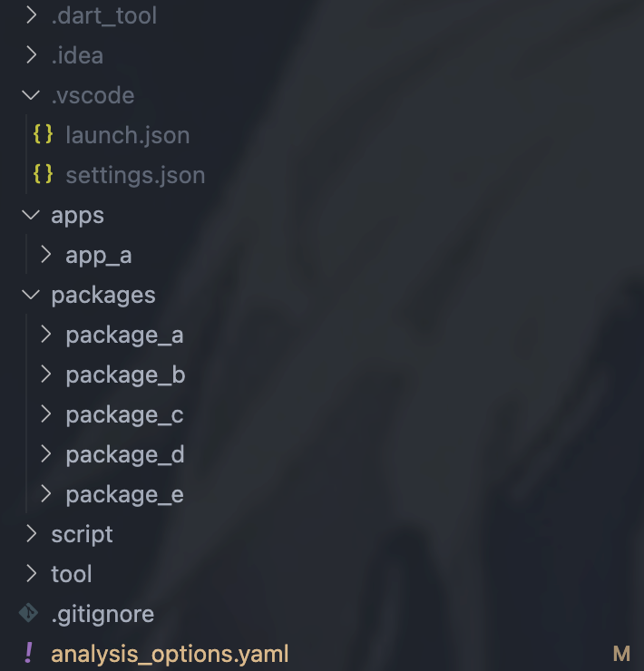The image size is (644, 671).
Task: Expand the package_a chevron
Action: [46, 335]
